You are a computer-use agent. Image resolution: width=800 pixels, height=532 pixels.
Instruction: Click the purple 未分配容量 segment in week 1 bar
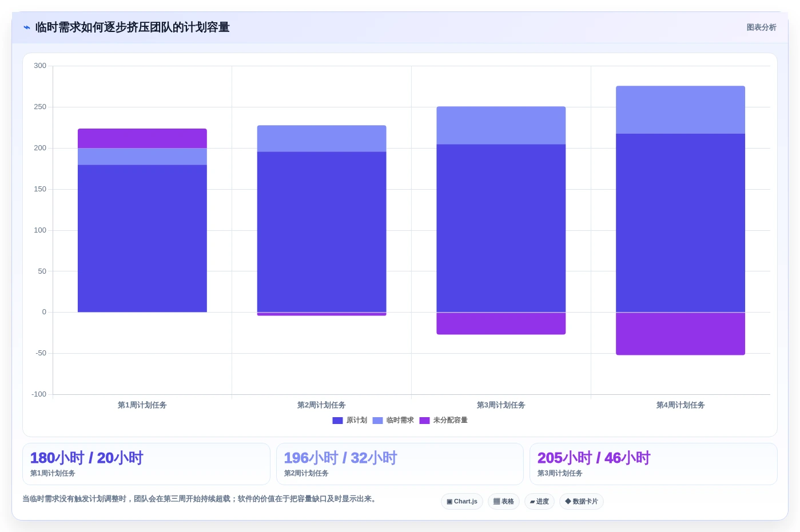[x=142, y=138]
